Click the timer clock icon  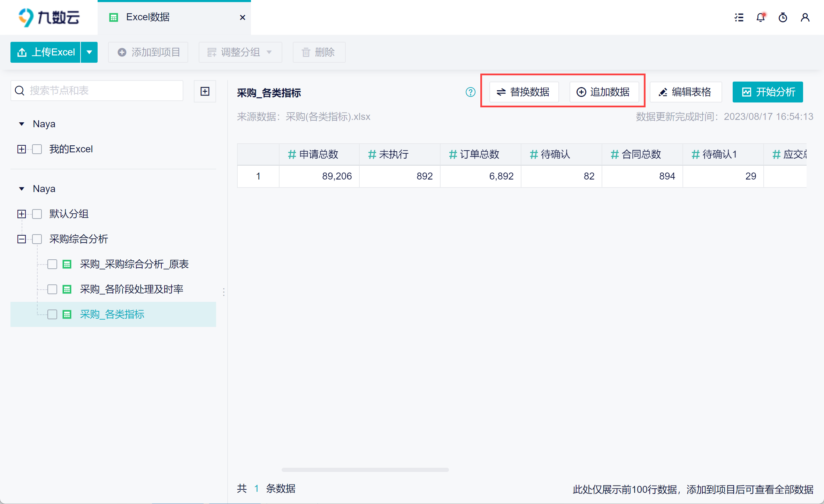coord(783,17)
